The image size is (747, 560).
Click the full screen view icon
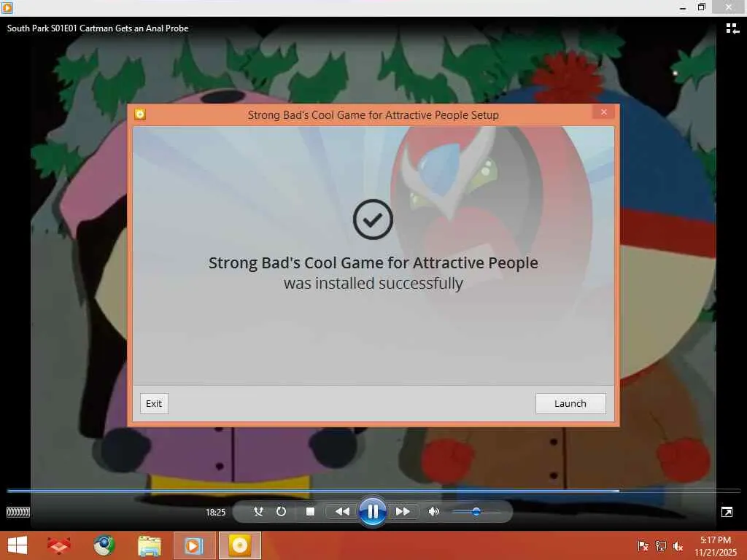727,512
